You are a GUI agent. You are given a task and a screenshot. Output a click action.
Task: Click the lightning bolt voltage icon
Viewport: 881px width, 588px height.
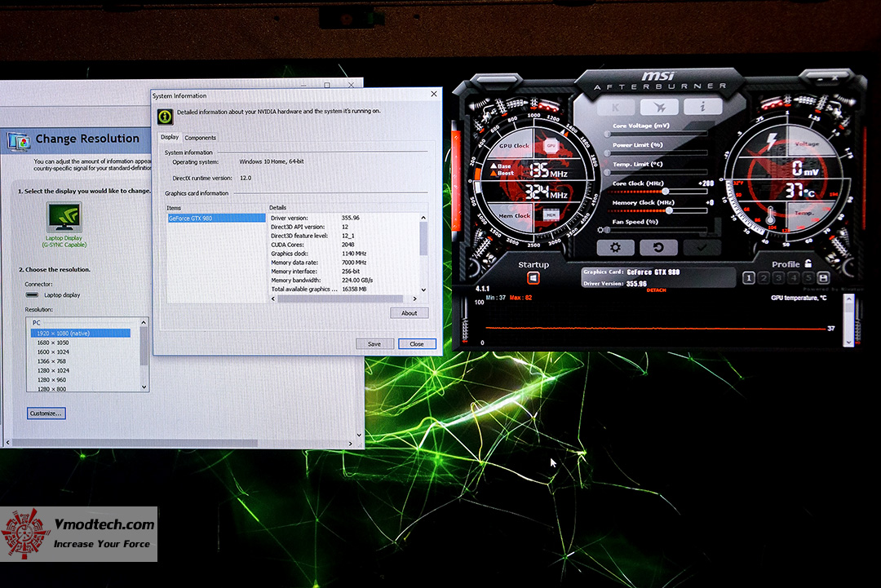772,140
